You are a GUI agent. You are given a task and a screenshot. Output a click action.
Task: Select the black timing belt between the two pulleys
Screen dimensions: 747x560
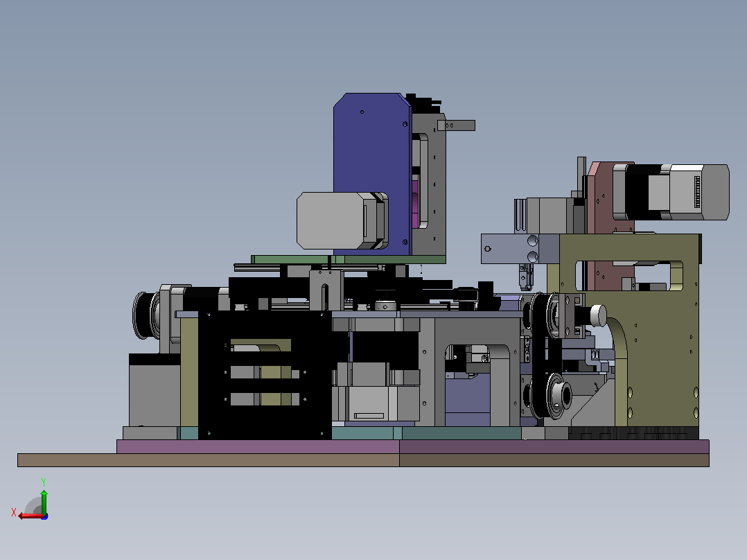click(541, 355)
